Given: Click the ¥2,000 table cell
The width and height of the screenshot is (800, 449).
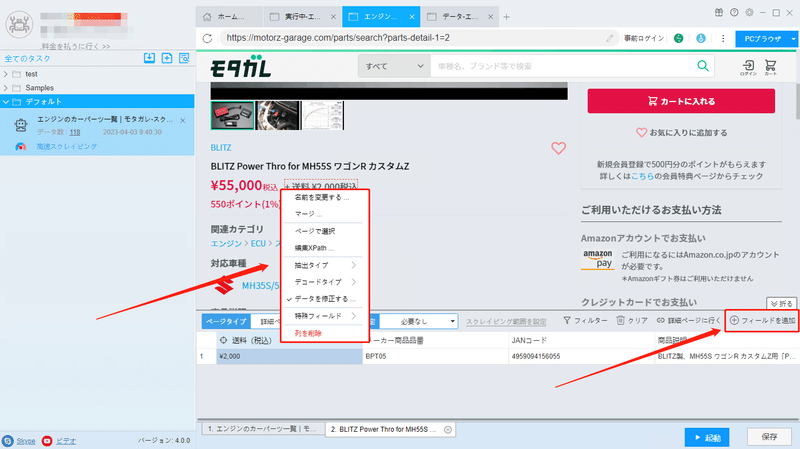Looking at the screenshot, I should click(289, 356).
